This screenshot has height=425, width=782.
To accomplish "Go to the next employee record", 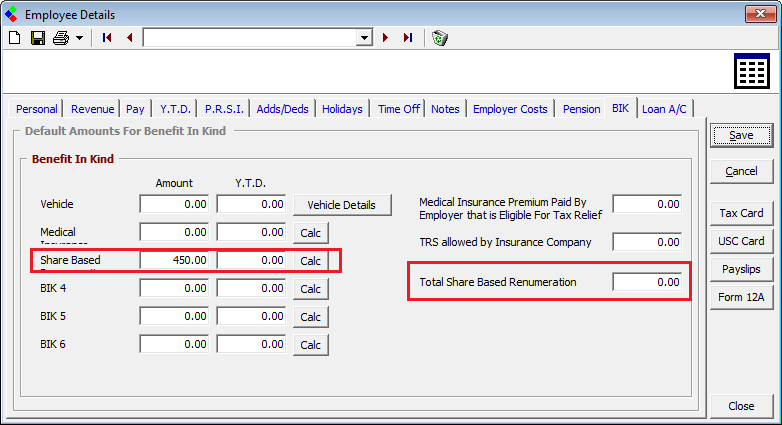I will point(385,38).
